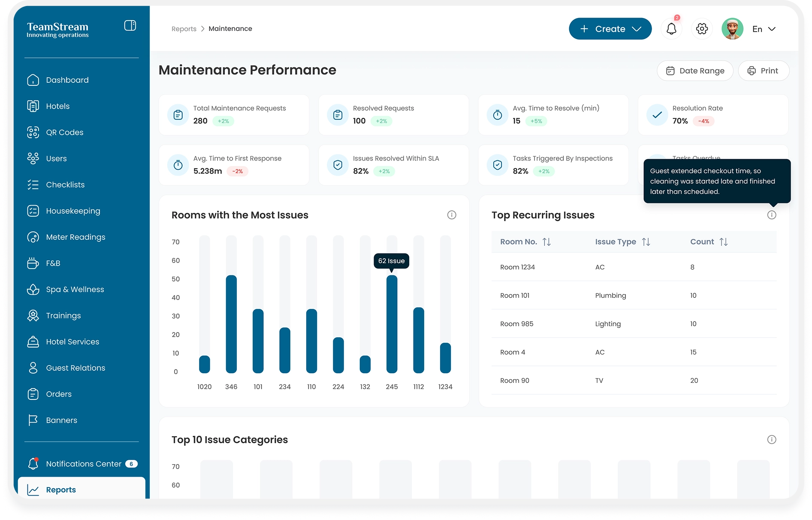812x520 pixels.
Task: Print the maintenance report
Action: tap(763, 71)
